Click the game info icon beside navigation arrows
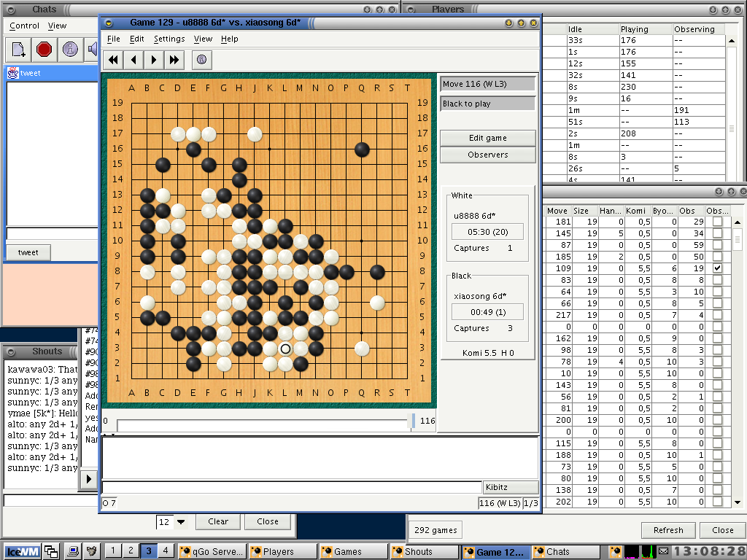Screen dimensions: 747x560 click(x=202, y=60)
